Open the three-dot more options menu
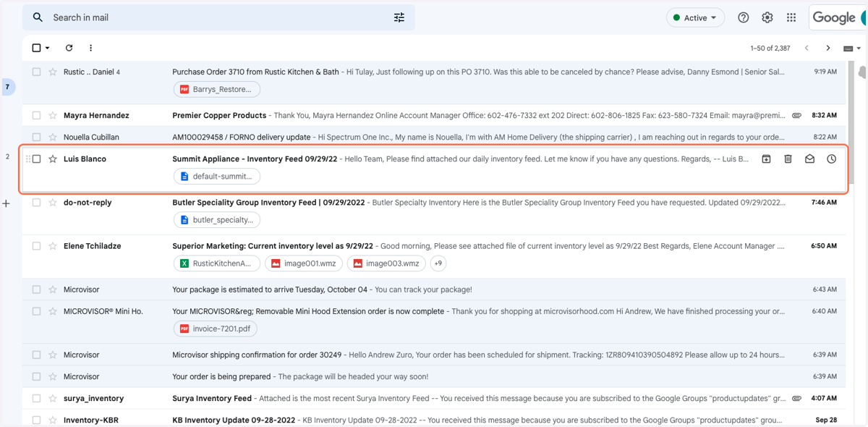 point(90,48)
